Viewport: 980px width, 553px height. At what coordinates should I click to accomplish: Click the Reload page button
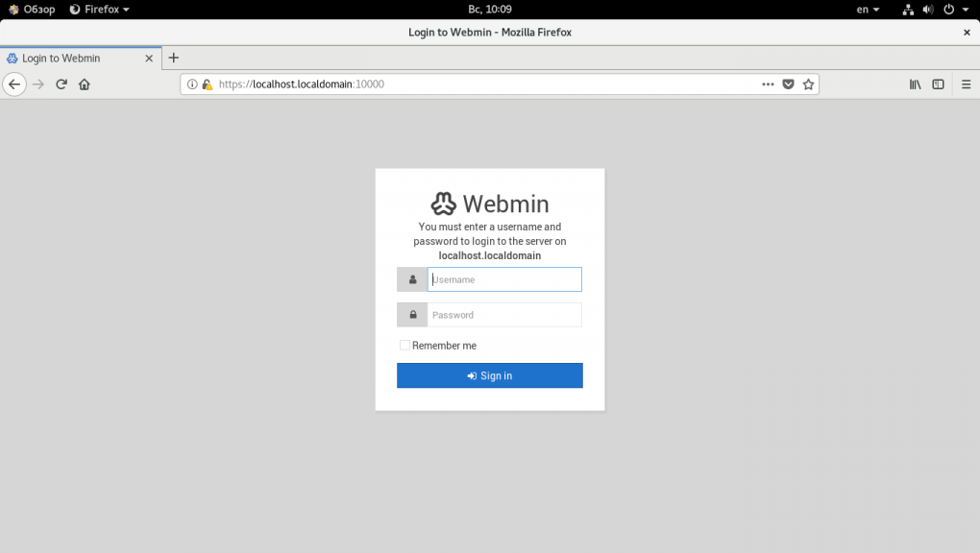click(61, 84)
